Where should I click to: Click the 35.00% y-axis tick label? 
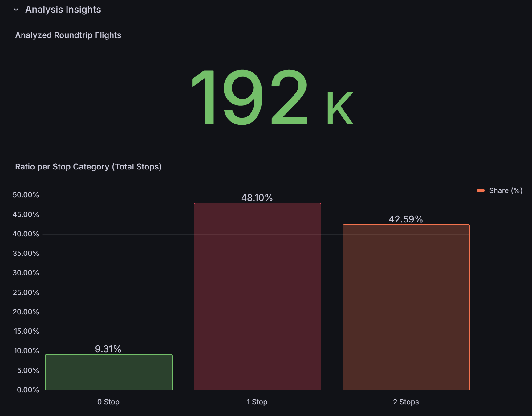click(26, 253)
